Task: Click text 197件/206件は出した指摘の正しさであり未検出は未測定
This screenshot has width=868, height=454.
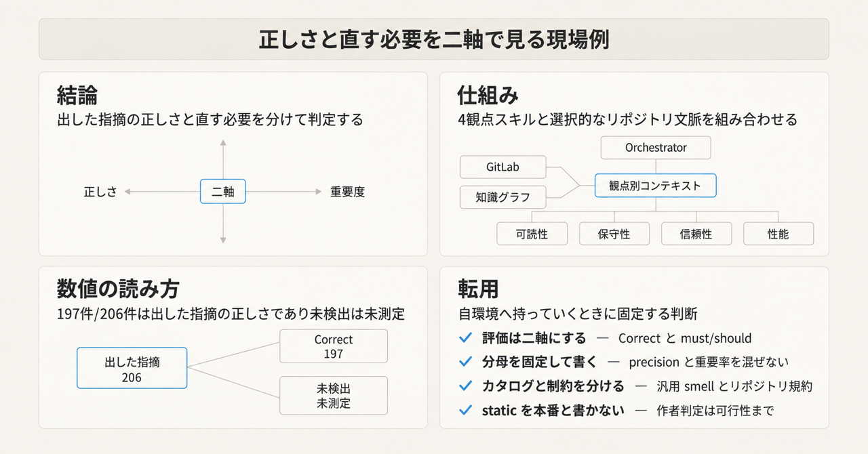Action: [x=231, y=314]
